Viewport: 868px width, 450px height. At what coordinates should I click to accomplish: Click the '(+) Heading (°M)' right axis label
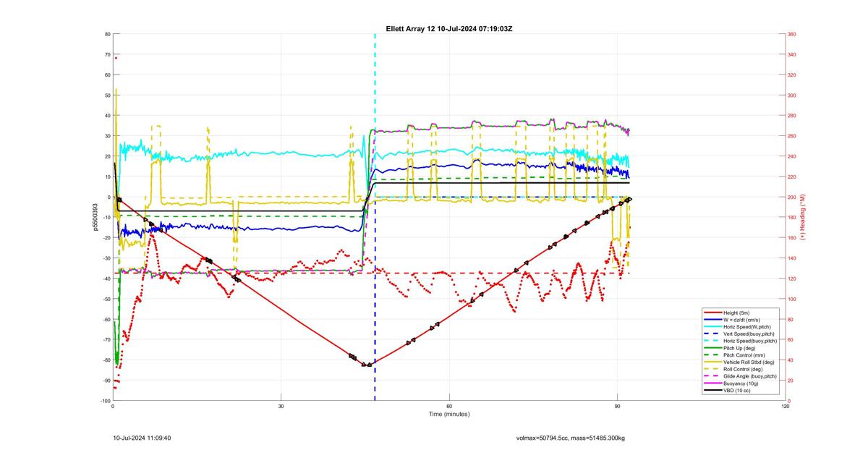click(803, 217)
